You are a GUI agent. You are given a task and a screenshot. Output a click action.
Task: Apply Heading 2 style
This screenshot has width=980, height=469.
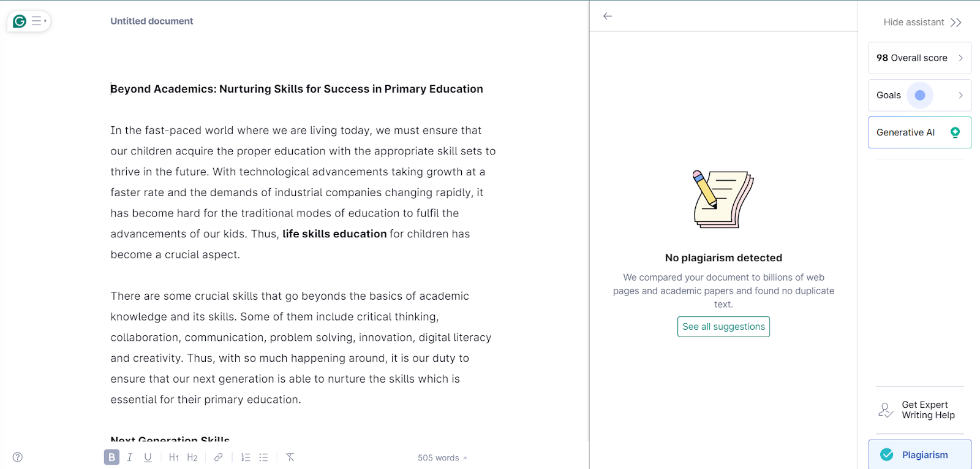(x=192, y=457)
